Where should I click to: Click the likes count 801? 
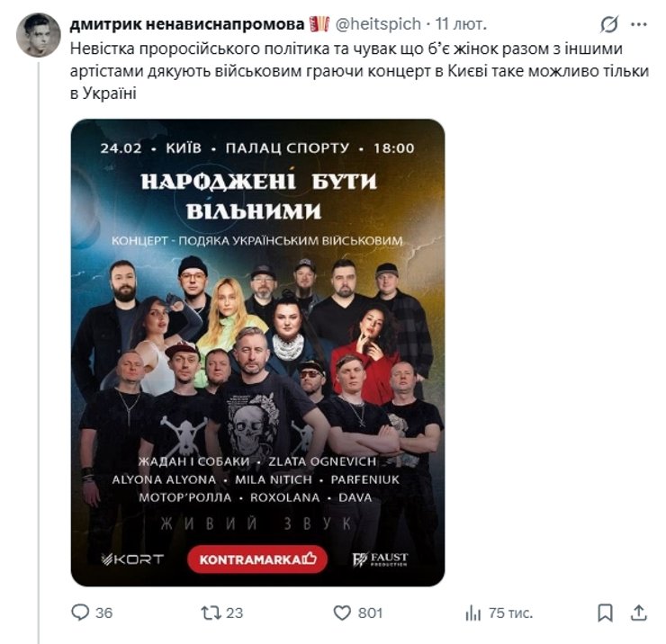pyautogui.click(x=371, y=613)
